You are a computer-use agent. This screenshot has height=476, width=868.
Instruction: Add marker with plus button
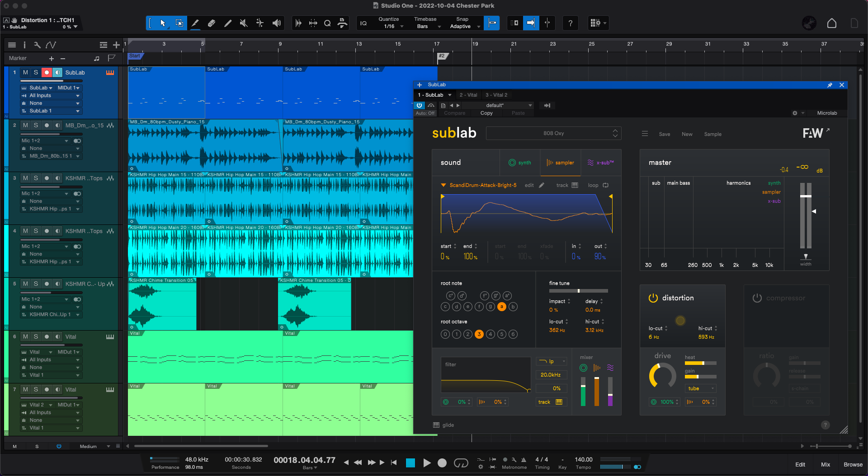click(x=51, y=58)
